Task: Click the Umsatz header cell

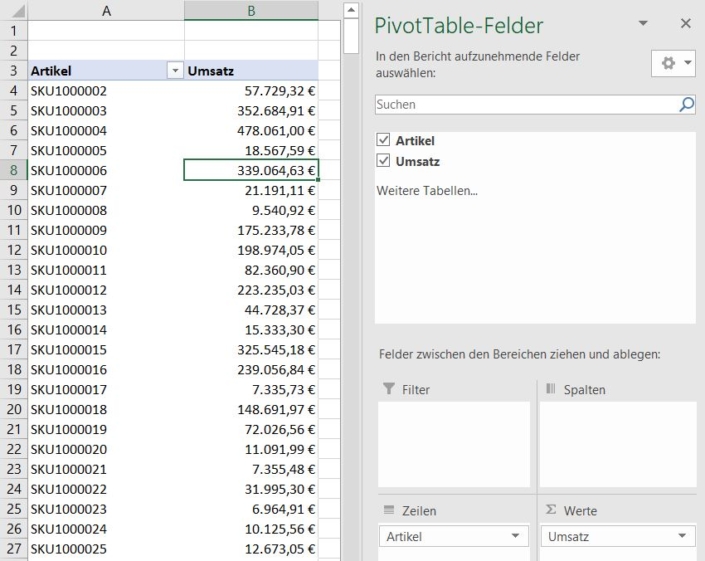Action: point(251,71)
